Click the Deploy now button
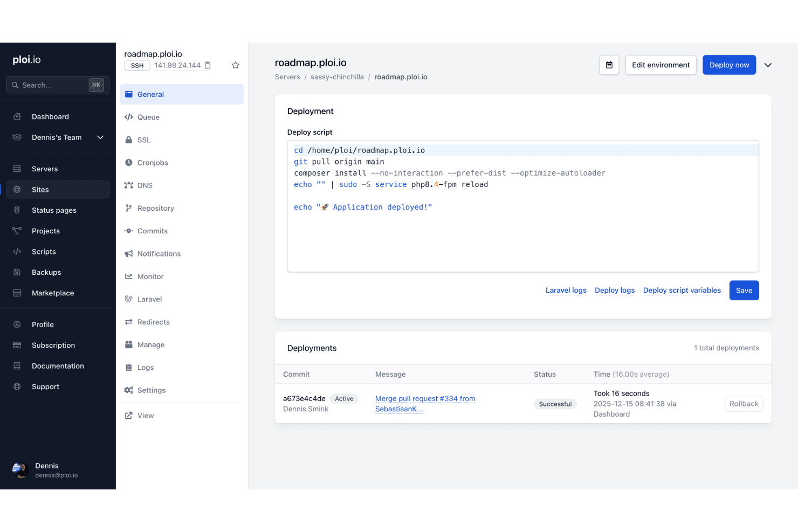This screenshot has width=798, height=532. (x=729, y=65)
